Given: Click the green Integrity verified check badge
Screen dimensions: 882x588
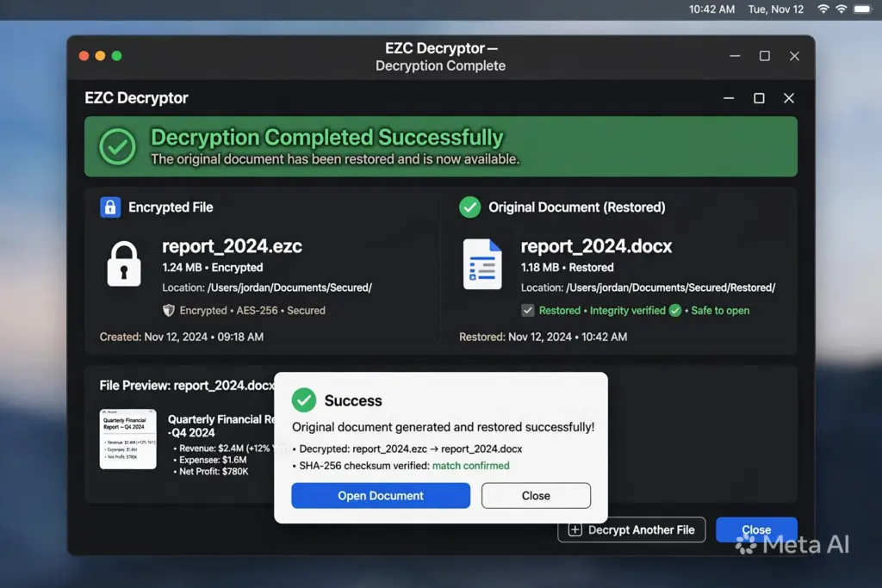Looking at the screenshot, I should point(675,310).
